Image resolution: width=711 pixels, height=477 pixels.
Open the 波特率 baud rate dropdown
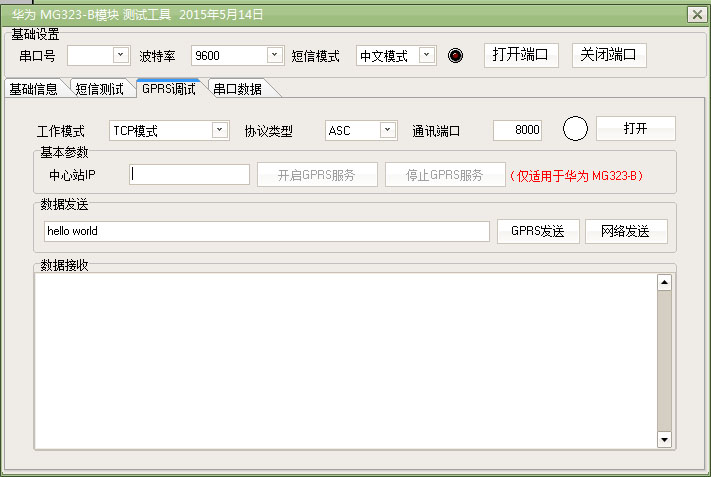pyautogui.click(x=274, y=56)
